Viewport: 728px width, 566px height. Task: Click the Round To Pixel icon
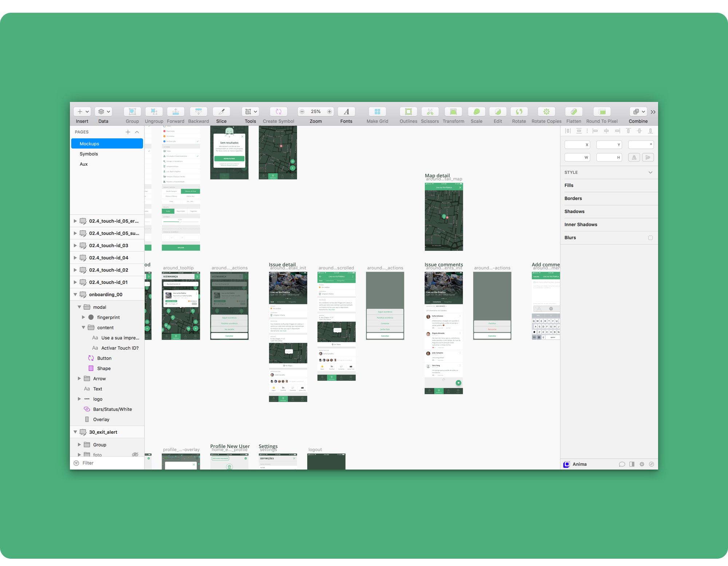tap(602, 112)
